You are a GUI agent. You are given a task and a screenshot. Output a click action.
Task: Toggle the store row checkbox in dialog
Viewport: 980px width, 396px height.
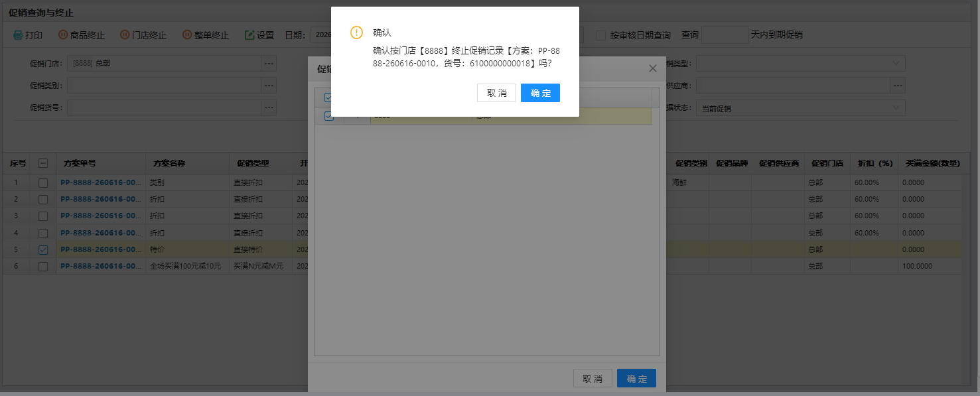click(x=328, y=116)
